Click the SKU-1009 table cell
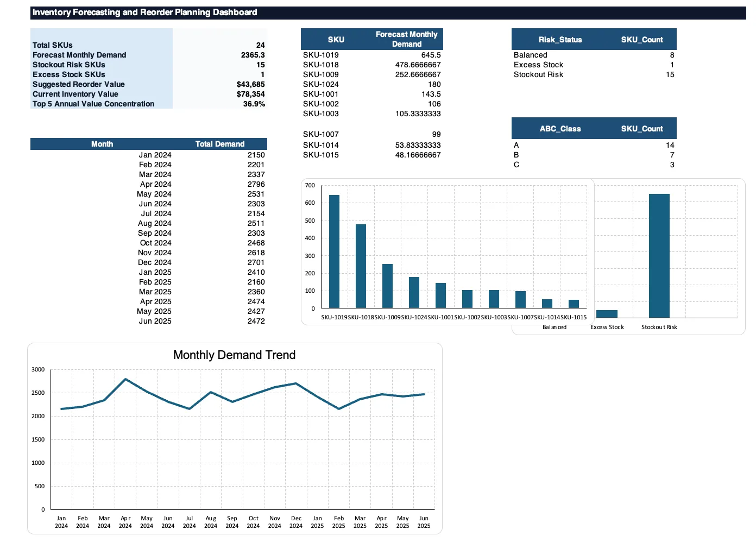This screenshot has height=542, width=756. tap(321, 74)
